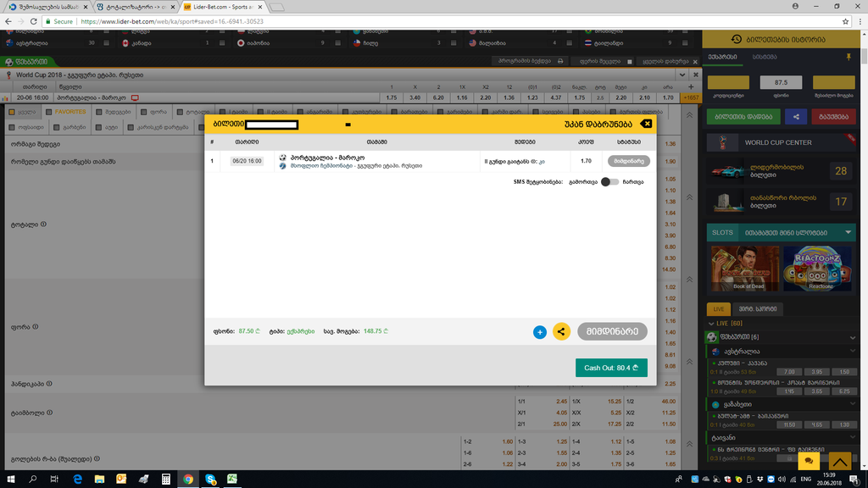Click the scroll-to-top arrow button
868x488 pixels.
840,461
